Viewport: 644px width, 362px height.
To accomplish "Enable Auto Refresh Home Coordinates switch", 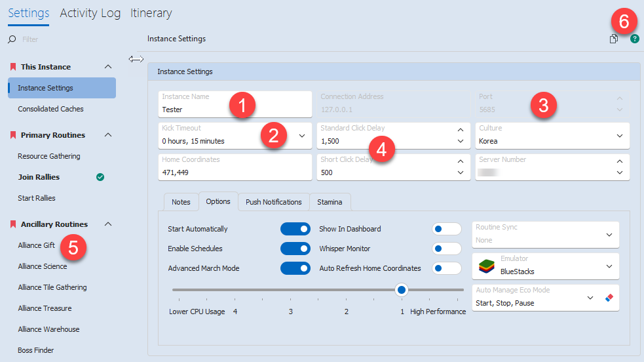I will [x=446, y=268].
